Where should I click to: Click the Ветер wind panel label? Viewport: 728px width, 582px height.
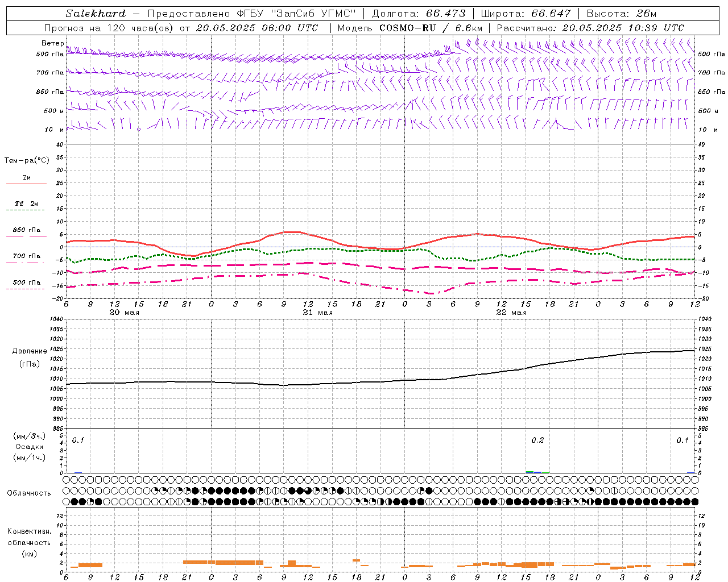click(53, 43)
